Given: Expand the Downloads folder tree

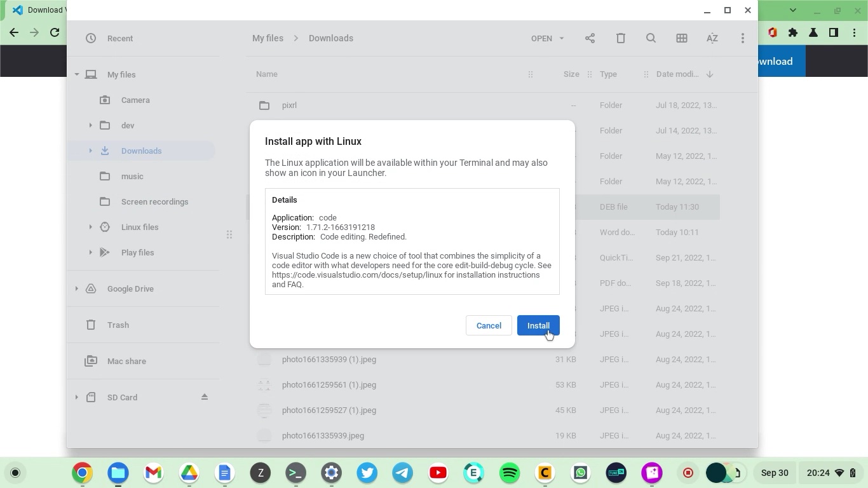Looking at the screenshot, I should pos(90,151).
